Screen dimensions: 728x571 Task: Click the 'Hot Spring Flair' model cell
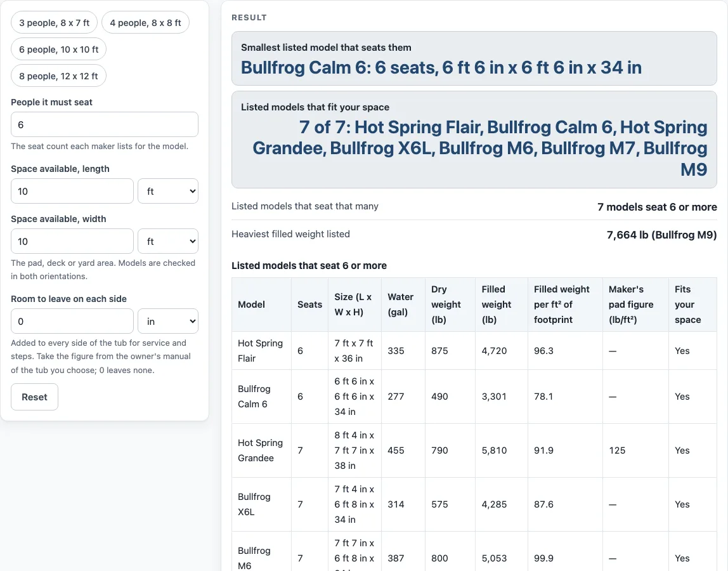[x=261, y=351]
